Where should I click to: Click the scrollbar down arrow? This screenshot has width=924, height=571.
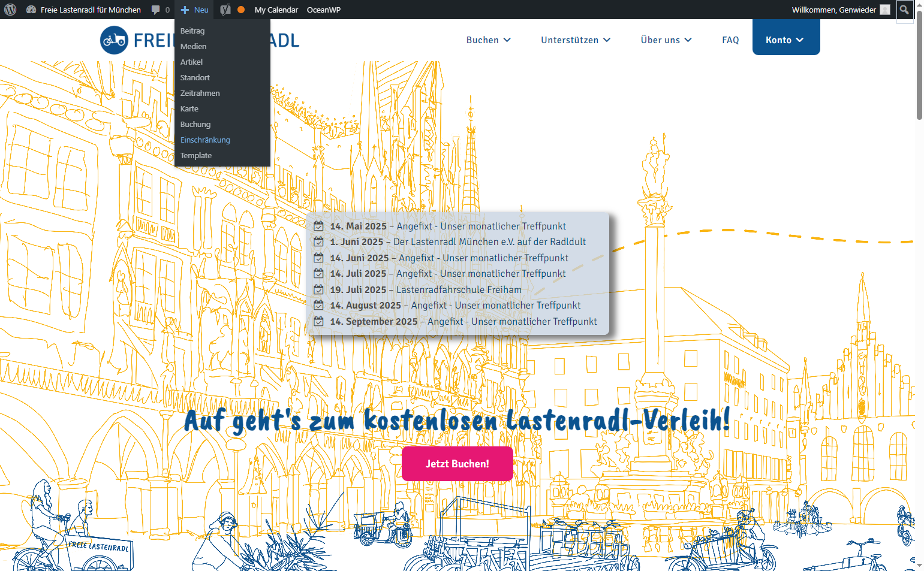tap(919, 565)
